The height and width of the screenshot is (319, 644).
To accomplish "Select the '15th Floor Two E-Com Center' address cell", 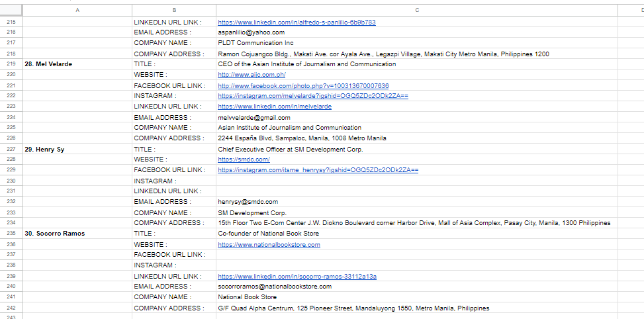I will 417,223.
